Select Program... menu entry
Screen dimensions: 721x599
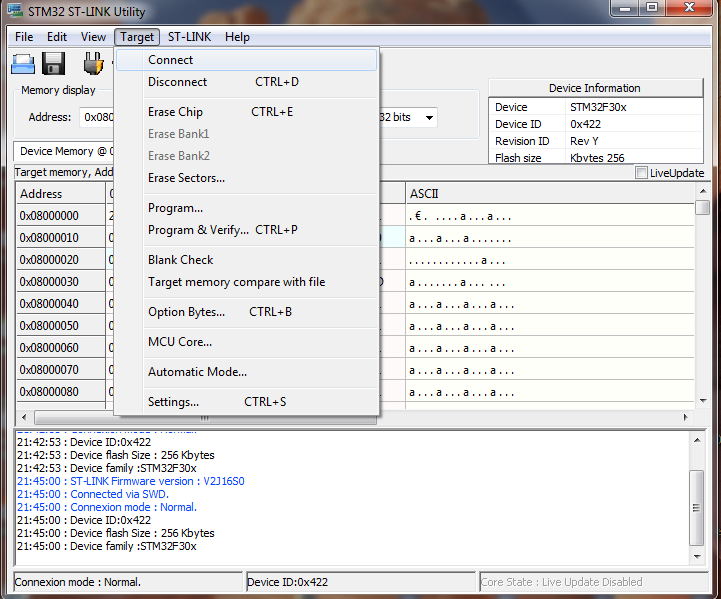tap(246, 208)
